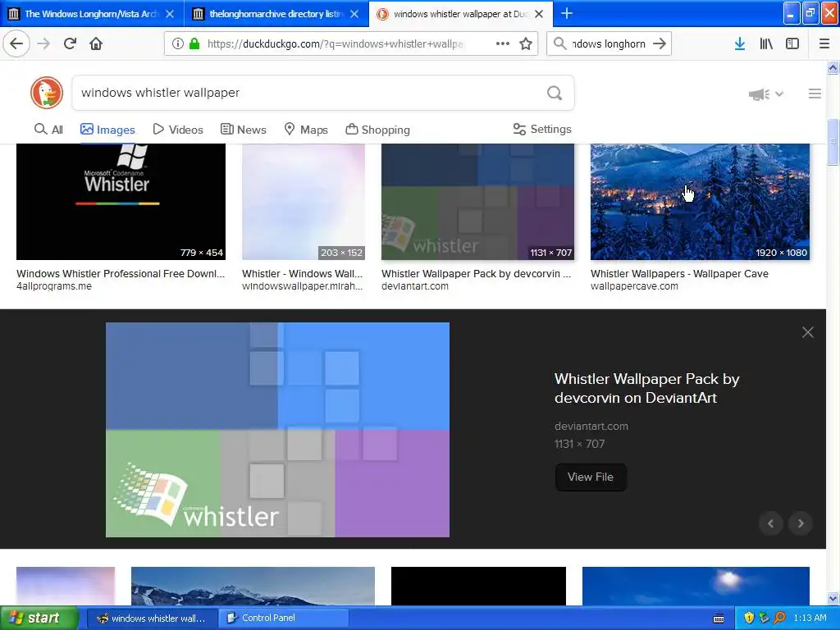The height and width of the screenshot is (630, 840).
Task: Open Windows Whistler Professional Free Download result
Action: pos(121,274)
